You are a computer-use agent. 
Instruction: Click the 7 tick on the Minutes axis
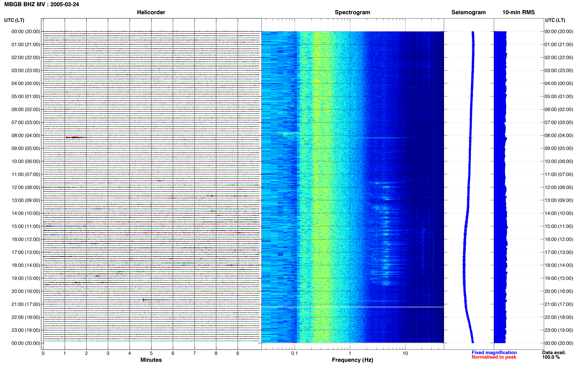tap(195, 353)
